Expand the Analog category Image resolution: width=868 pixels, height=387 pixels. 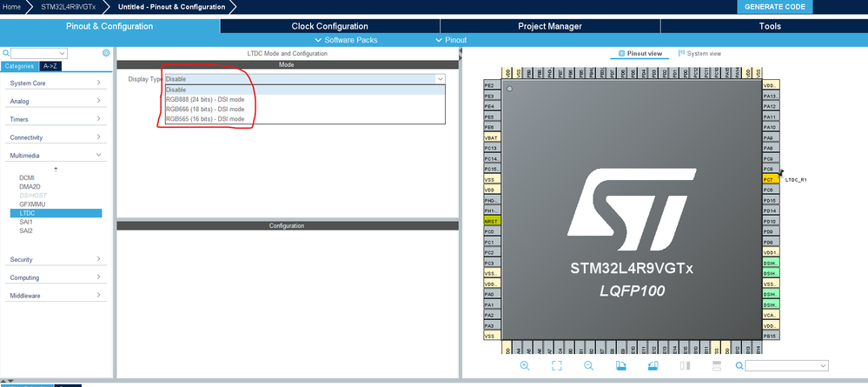pyautogui.click(x=56, y=101)
